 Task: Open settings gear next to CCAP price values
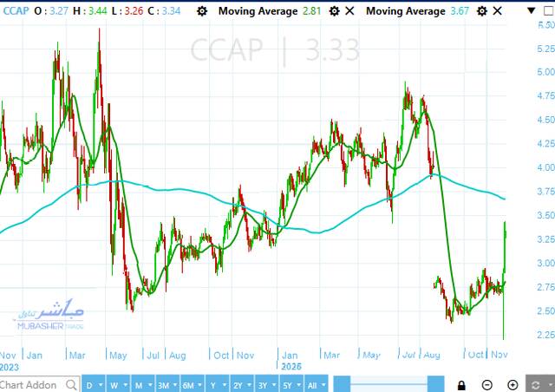203,11
